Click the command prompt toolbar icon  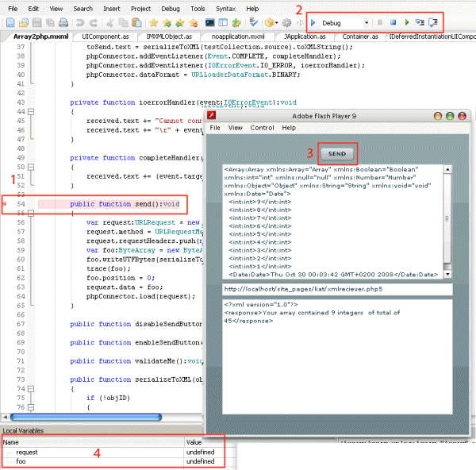tap(209, 22)
